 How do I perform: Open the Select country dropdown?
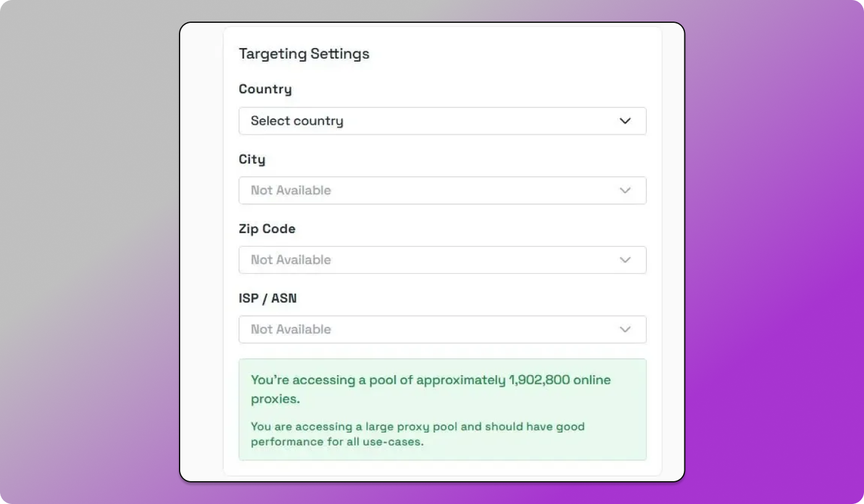point(442,121)
